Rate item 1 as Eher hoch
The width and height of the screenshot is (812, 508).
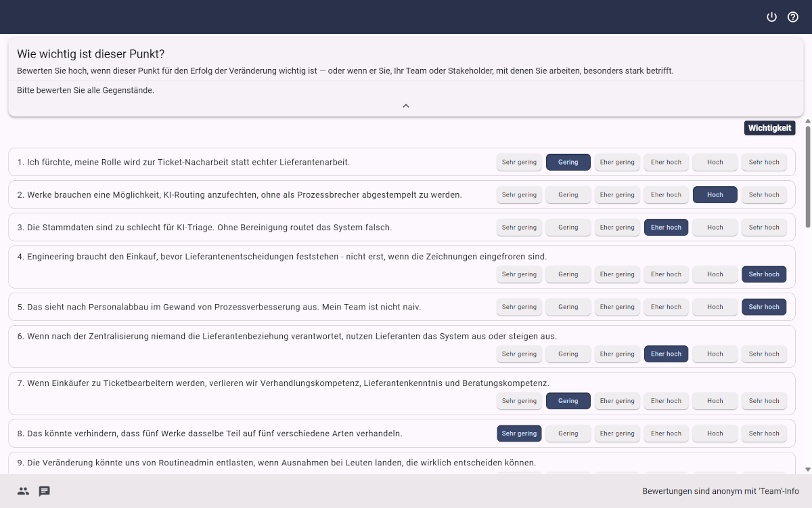pos(666,162)
